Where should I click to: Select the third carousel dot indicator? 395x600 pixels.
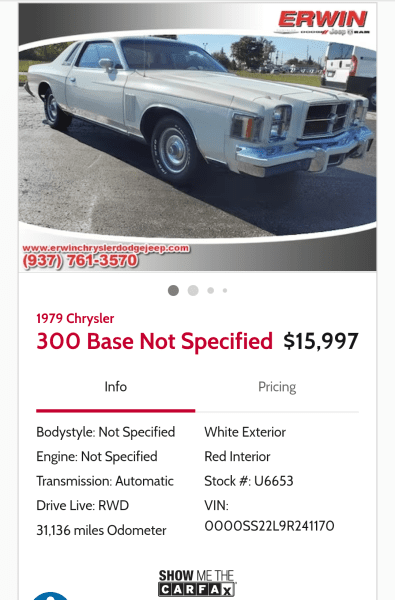[x=211, y=290]
